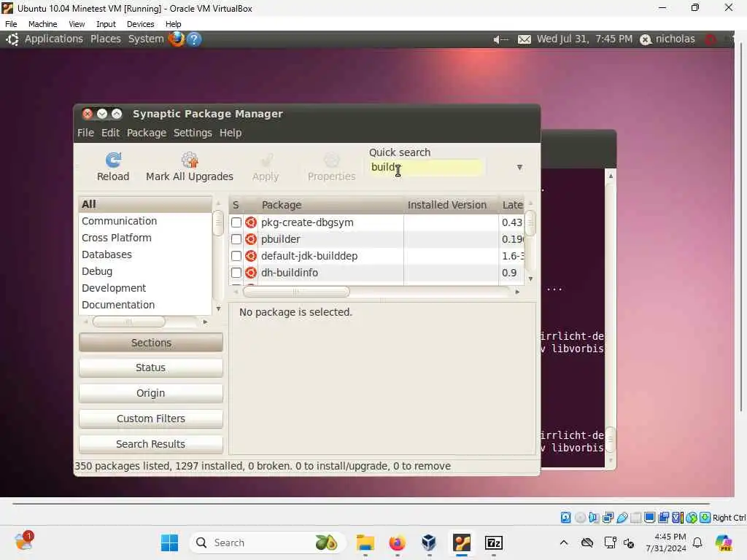The width and height of the screenshot is (747, 560).
Task: Tick the checkbox for dh-buildinfo
Action: (x=236, y=273)
